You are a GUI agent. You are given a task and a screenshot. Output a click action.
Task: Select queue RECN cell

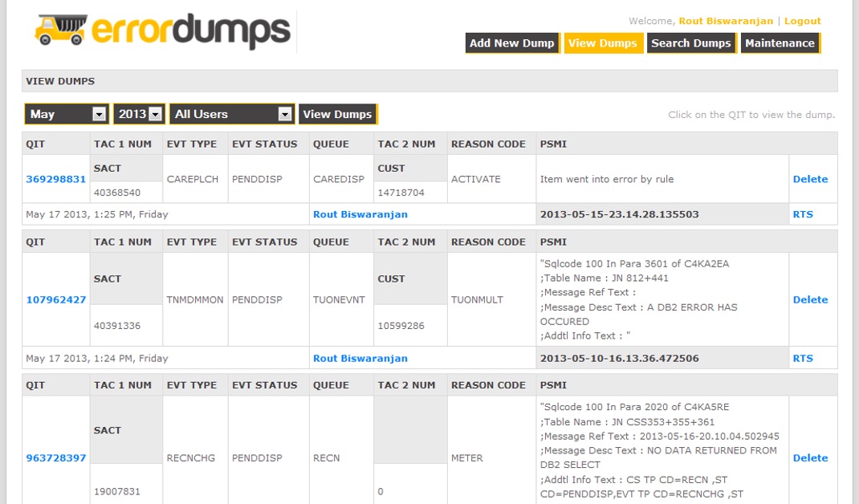click(326, 458)
